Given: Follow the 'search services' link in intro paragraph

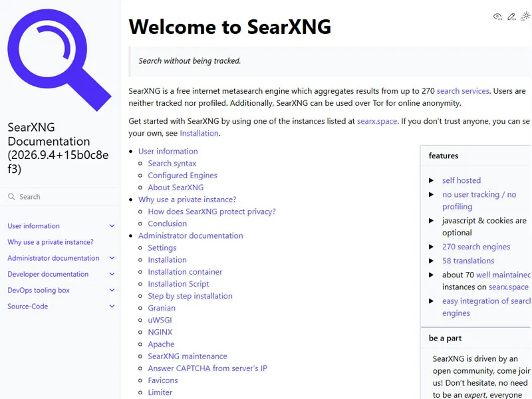Looking at the screenshot, I should coord(463,91).
